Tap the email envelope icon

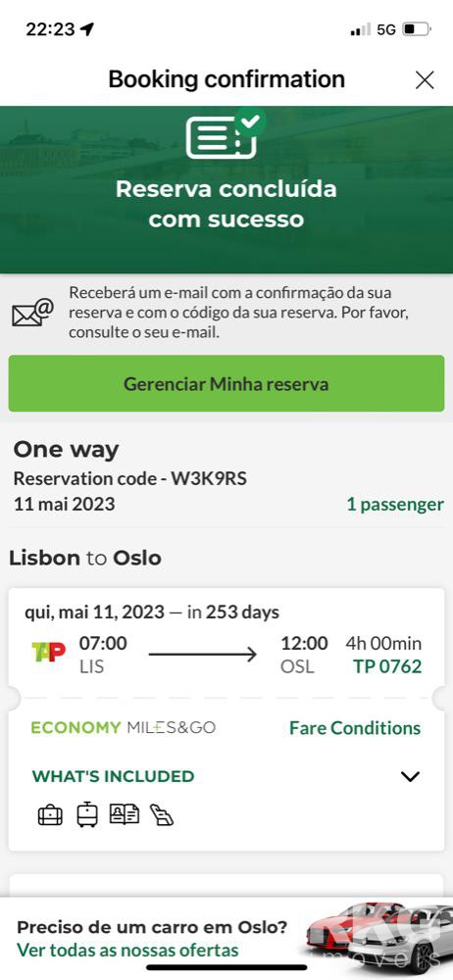tap(32, 313)
